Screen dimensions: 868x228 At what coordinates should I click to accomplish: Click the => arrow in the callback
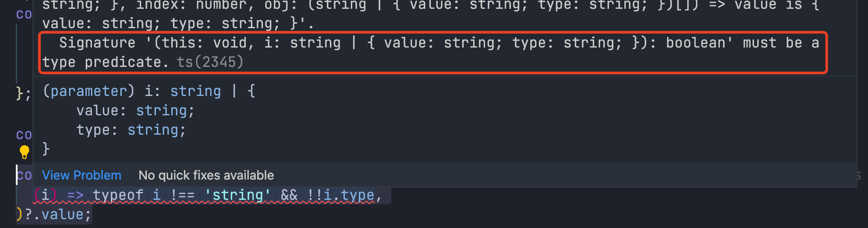click(x=75, y=195)
